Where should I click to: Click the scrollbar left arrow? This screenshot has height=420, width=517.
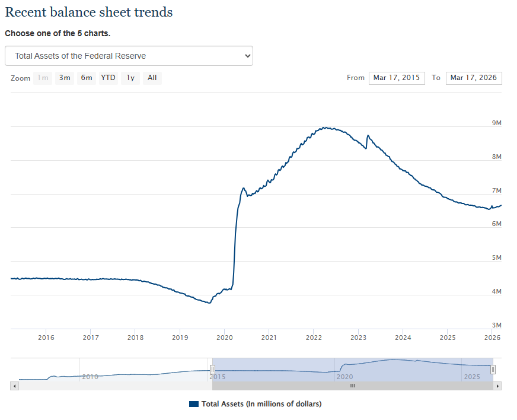15,386
